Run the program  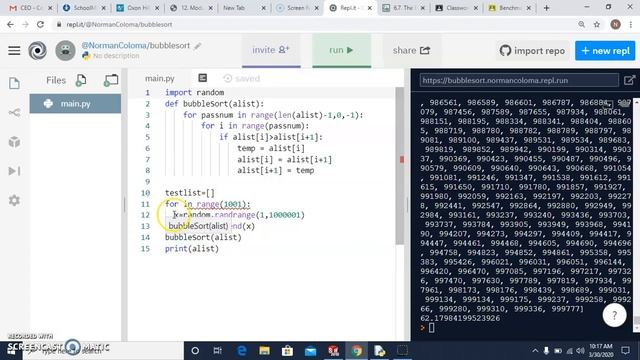coord(342,50)
